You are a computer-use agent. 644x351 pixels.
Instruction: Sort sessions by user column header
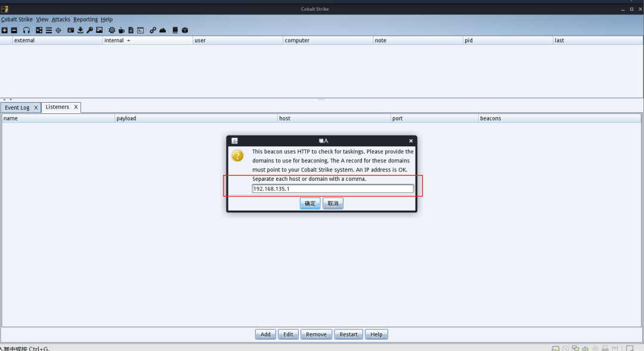click(238, 40)
